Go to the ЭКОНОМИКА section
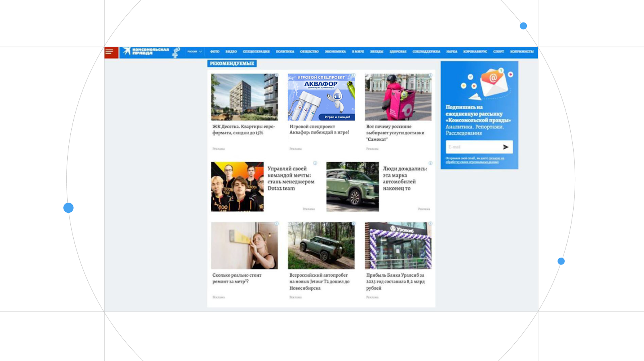This screenshot has height=361, width=644. tap(335, 51)
